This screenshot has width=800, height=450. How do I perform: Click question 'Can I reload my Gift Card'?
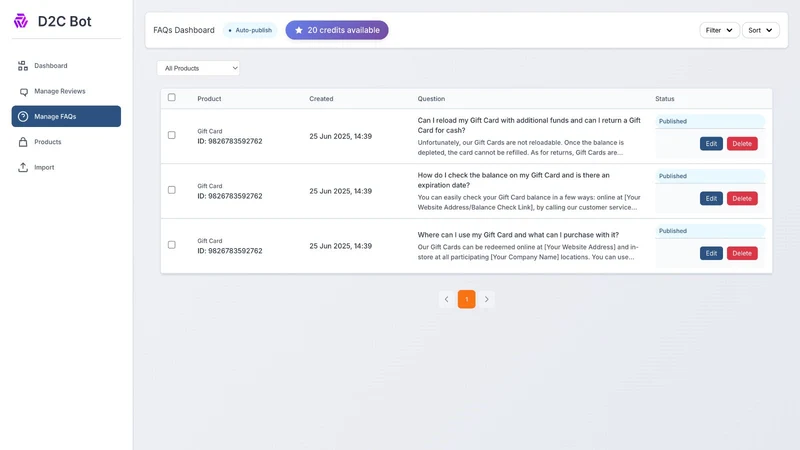(529, 126)
